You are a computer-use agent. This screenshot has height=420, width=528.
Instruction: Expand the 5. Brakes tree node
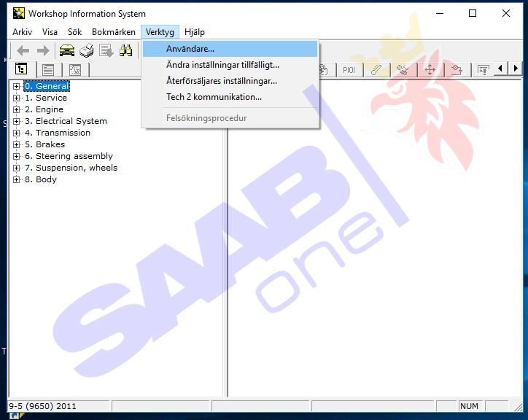[x=17, y=144]
